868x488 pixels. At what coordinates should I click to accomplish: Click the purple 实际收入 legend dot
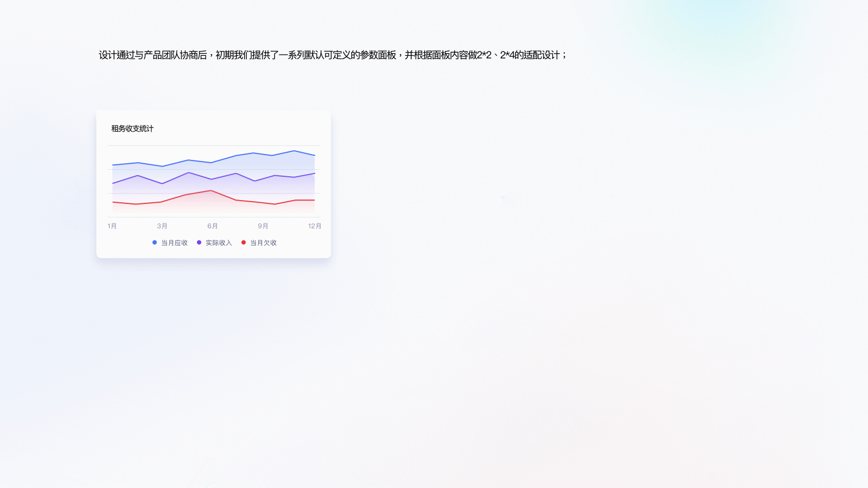[x=199, y=242]
